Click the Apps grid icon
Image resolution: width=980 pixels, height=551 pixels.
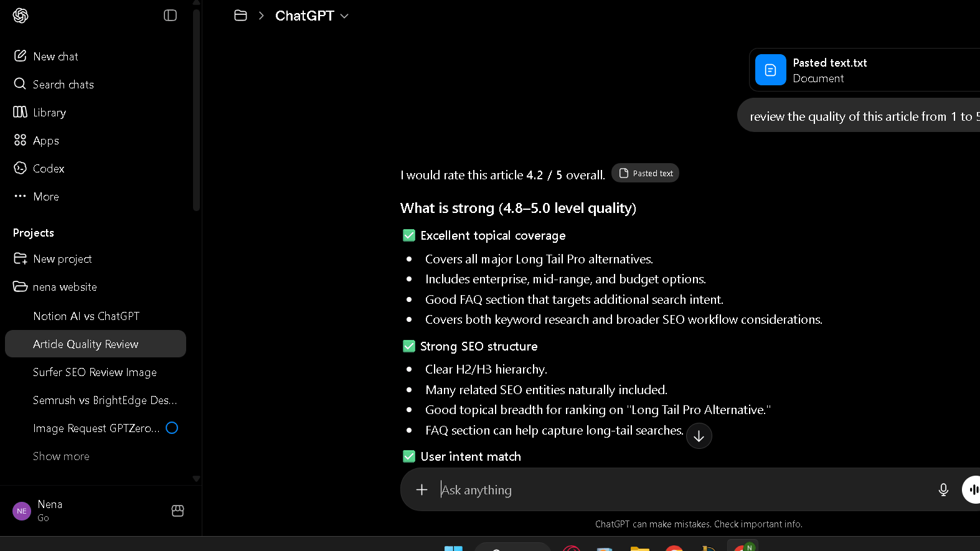tap(20, 140)
